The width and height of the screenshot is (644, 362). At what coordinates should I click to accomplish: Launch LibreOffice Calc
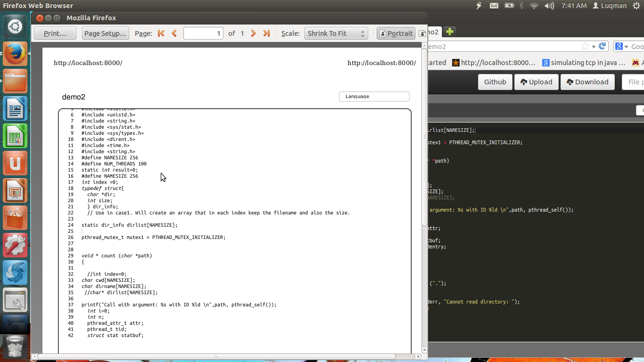click(15, 136)
